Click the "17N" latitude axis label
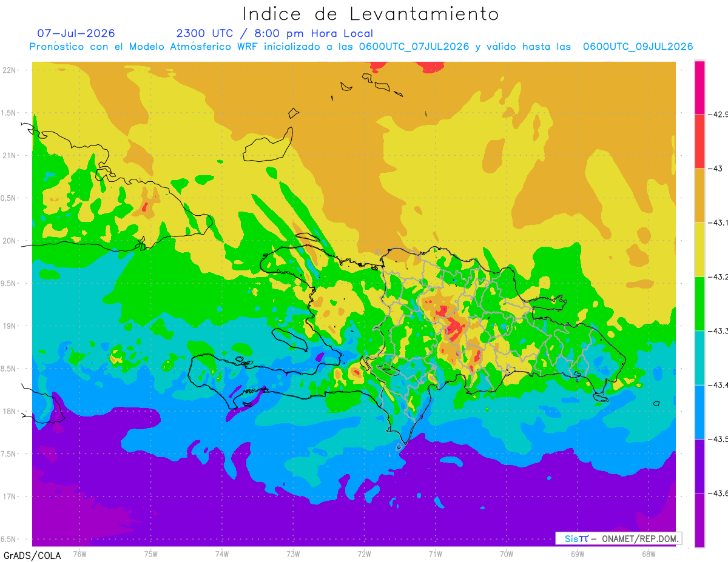Screen dimensions: 728x562 [x=10, y=497]
